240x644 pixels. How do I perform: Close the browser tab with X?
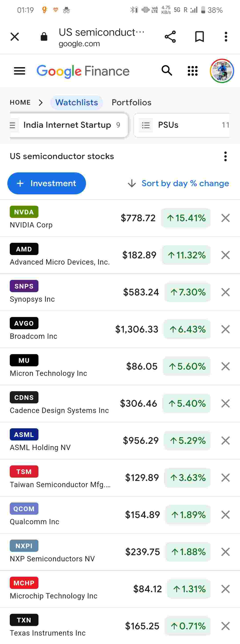tap(15, 37)
